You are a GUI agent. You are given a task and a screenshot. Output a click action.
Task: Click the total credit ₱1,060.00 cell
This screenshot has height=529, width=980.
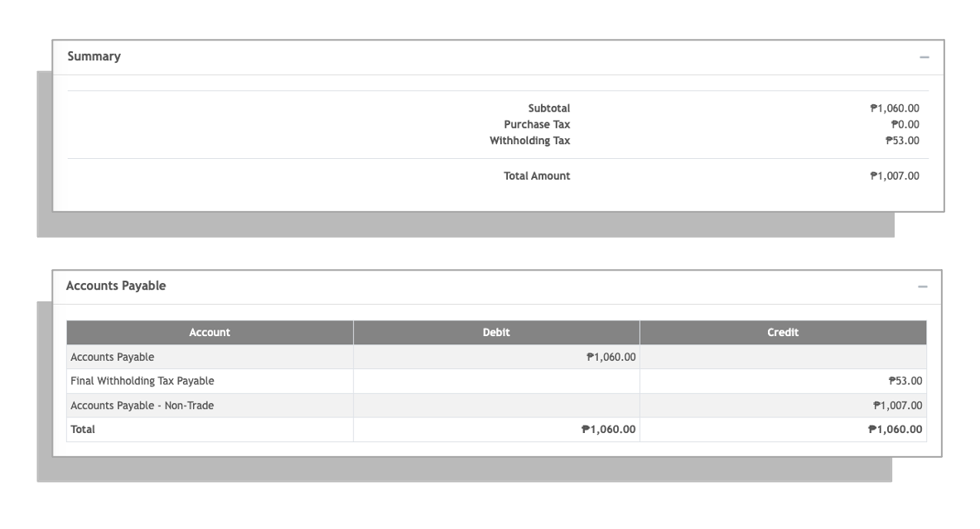click(x=895, y=429)
